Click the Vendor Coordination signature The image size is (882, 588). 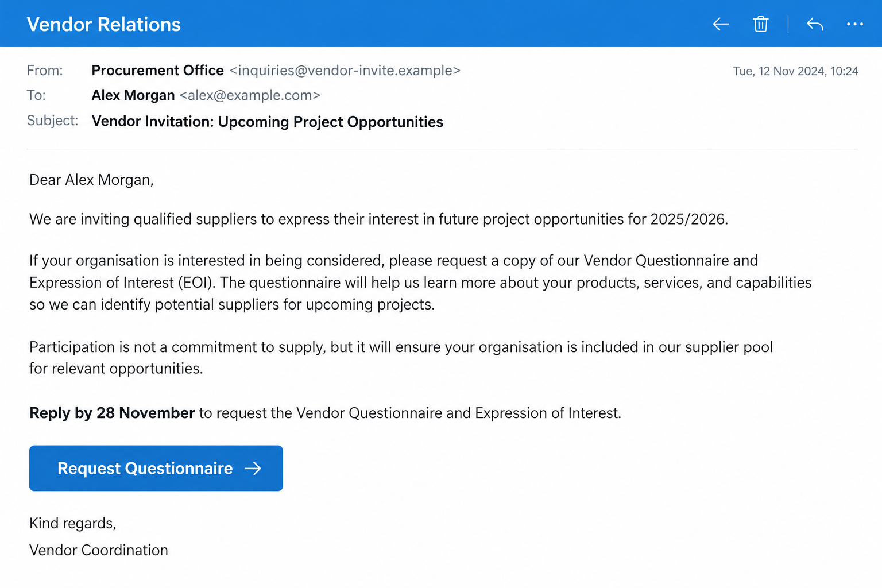click(99, 550)
